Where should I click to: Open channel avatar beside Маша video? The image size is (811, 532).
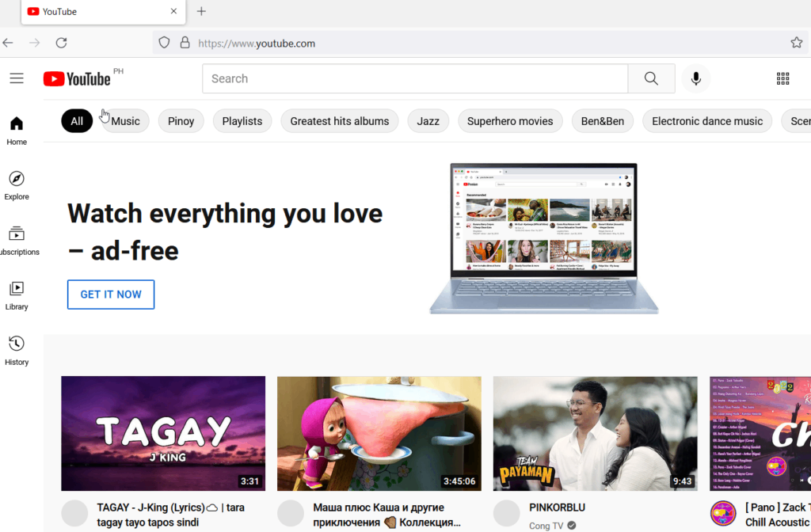[291, 513]
